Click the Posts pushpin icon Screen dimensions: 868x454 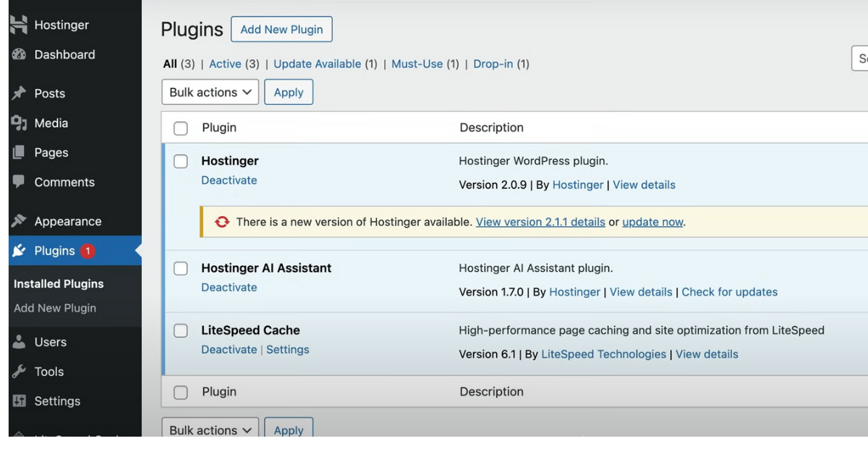[20, 93]
